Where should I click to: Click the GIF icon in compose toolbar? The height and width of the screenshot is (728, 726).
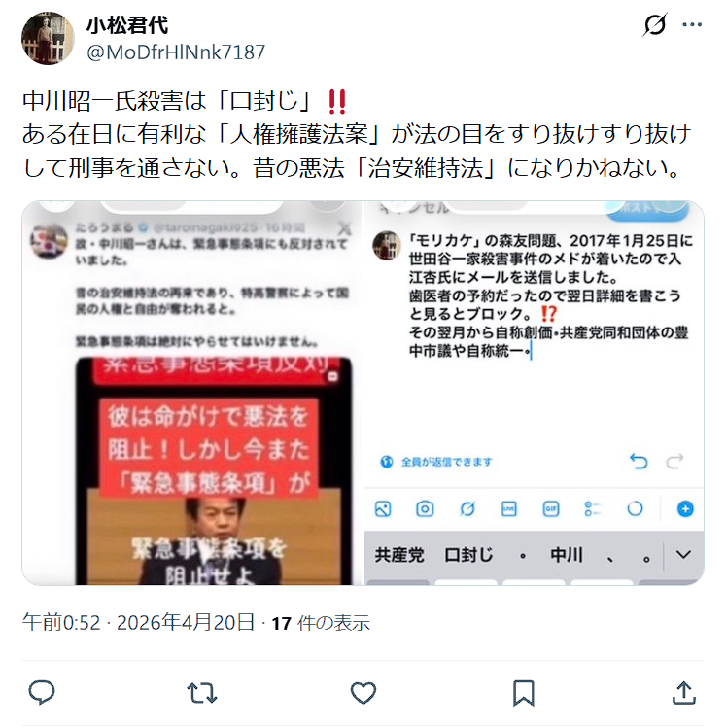550,509
